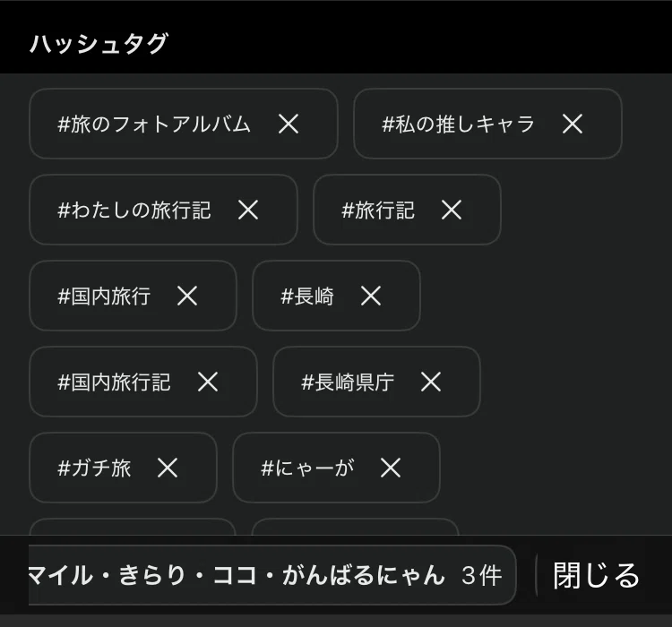672x627 pixels.
Task: Select the #わたしの旅行記 tag label
Action: [134, 210]
